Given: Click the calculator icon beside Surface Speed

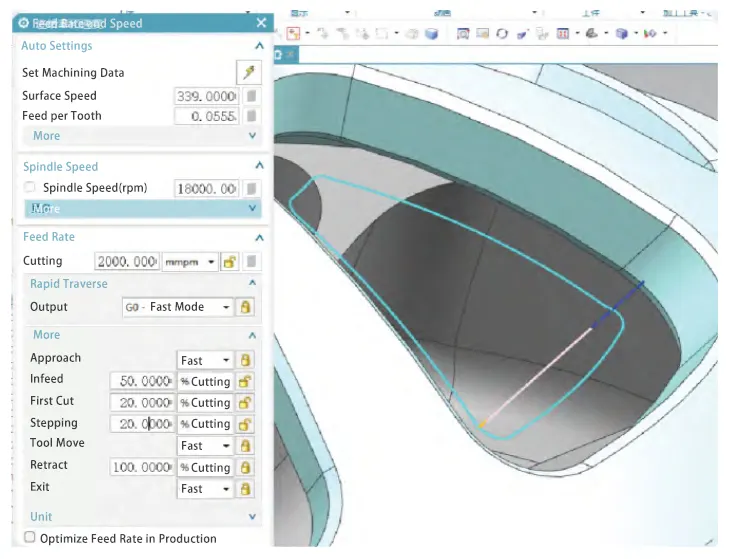Looking at the screenshot, I should pyautogui.click(x=252, y=96).
